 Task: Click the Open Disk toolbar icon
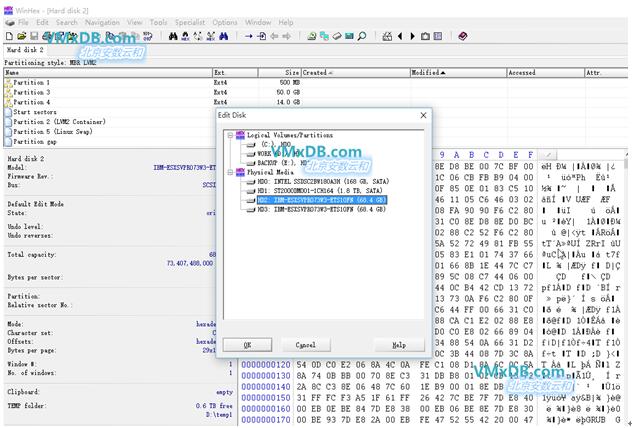pos(312,36)
